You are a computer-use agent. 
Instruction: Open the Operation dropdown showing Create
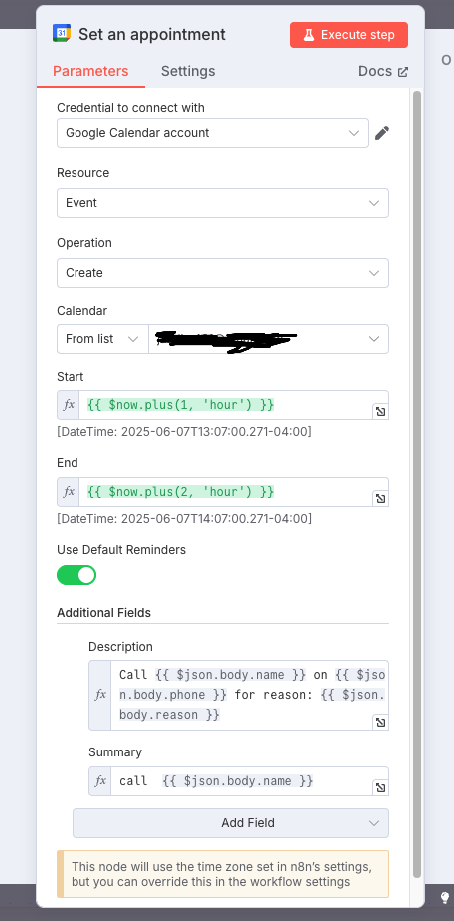pyautogui.click(x=223, y=273)
